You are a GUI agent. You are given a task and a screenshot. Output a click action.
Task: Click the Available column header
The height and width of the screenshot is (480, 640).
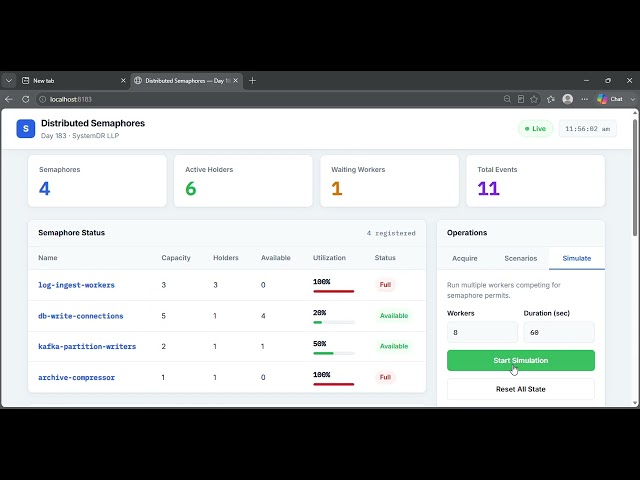pyautogui.click(x=276, y=258)
